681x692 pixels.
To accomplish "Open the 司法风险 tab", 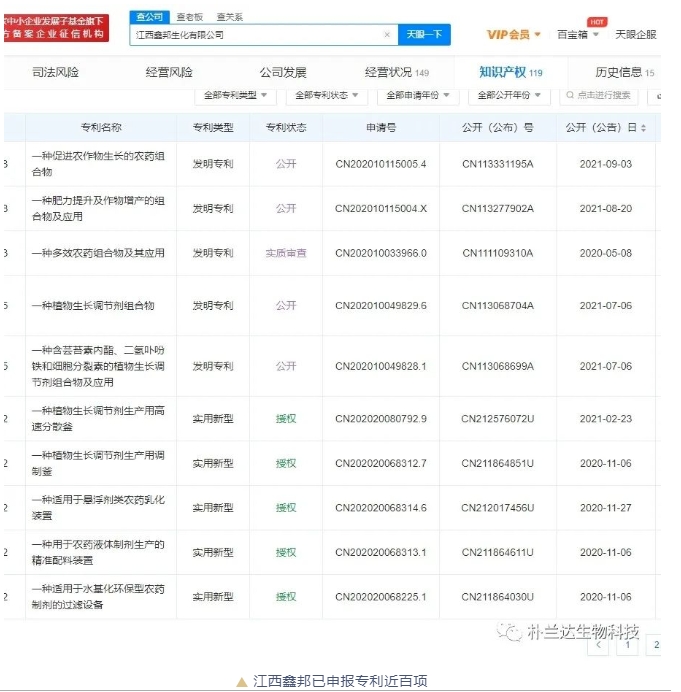I will 55,72.
